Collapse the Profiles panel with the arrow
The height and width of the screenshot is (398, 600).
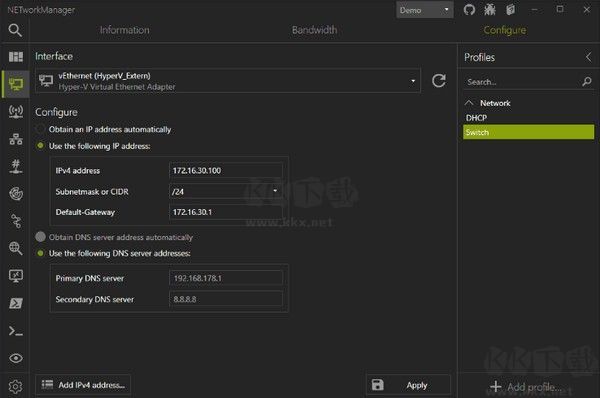[x=588, y=57]
